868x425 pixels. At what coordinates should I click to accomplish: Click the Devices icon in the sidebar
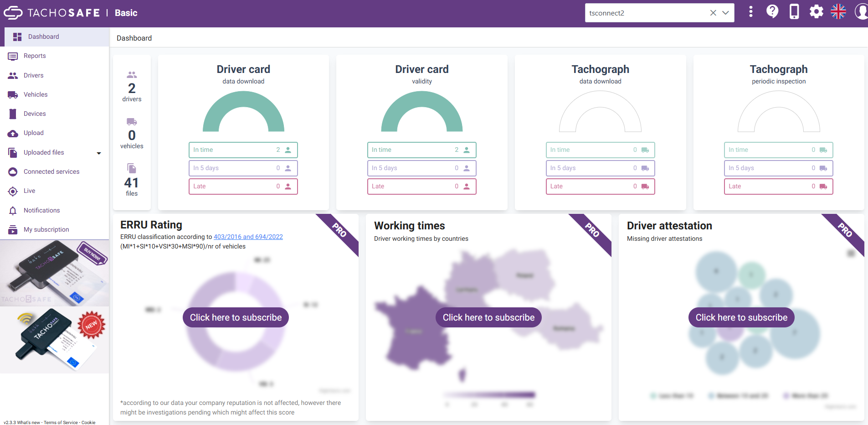(13, 114)
